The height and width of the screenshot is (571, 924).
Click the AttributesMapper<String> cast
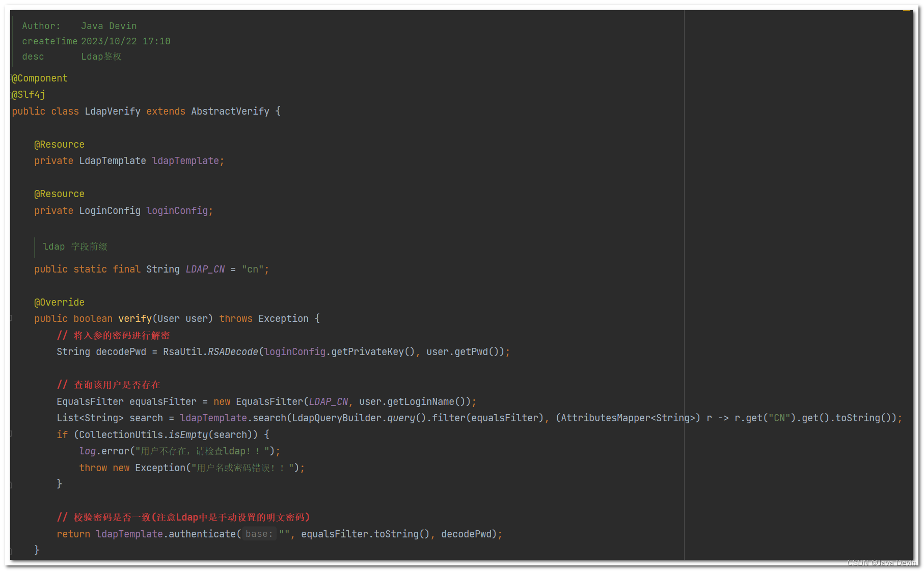628,418
